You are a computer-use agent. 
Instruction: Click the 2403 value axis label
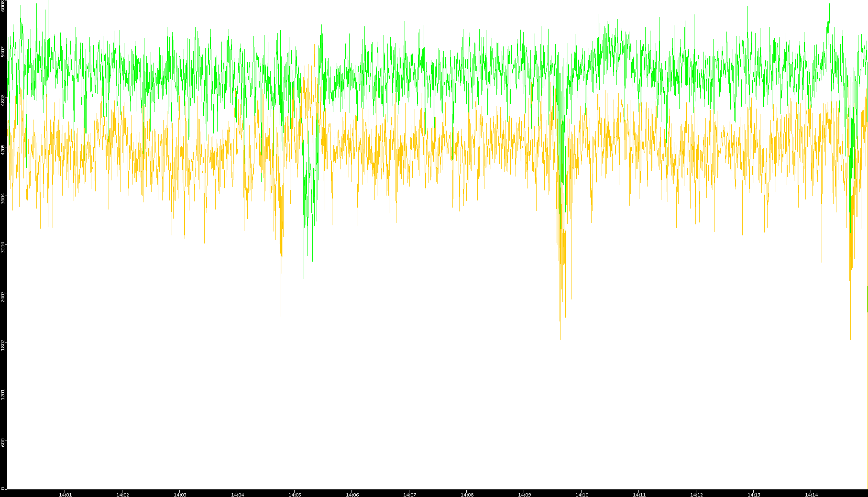(3, 297)
